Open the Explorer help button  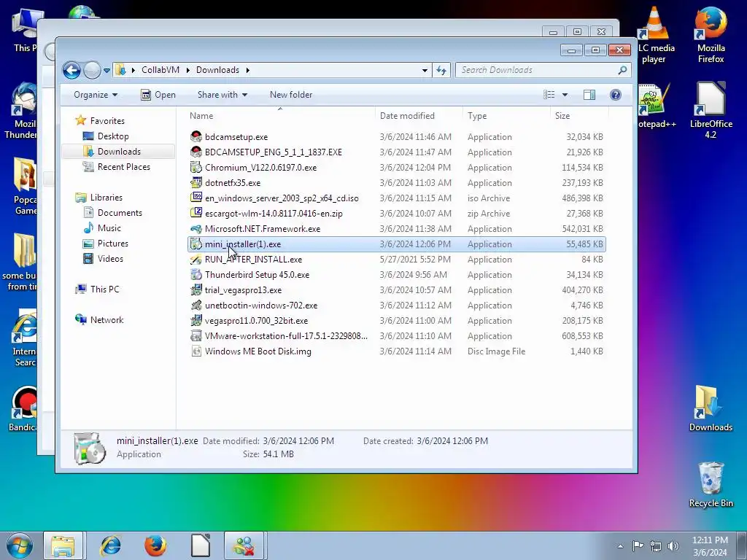tap(616, 95)
